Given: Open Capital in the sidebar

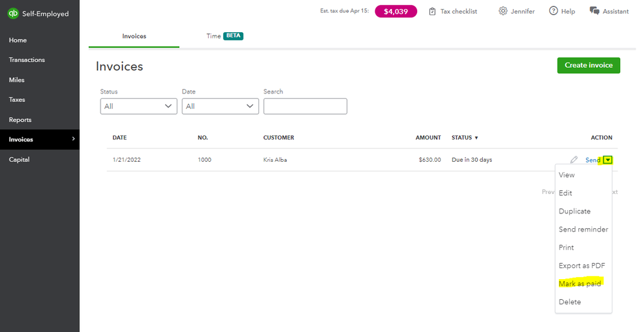Looking at the screenshot, I should (19, 159).
